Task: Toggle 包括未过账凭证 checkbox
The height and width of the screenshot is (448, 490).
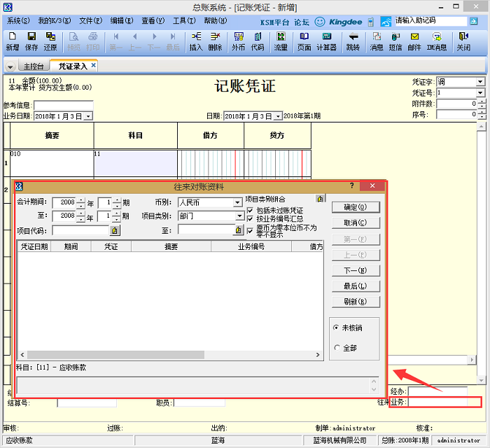Action: pos(251,210)
